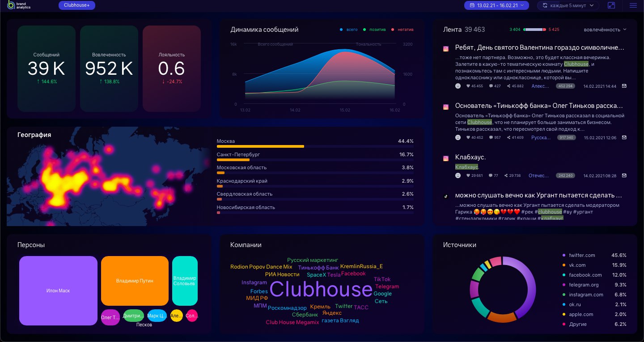
Task: Click 'facebook.com' source legend entry
Action: [x=595, y=275]
